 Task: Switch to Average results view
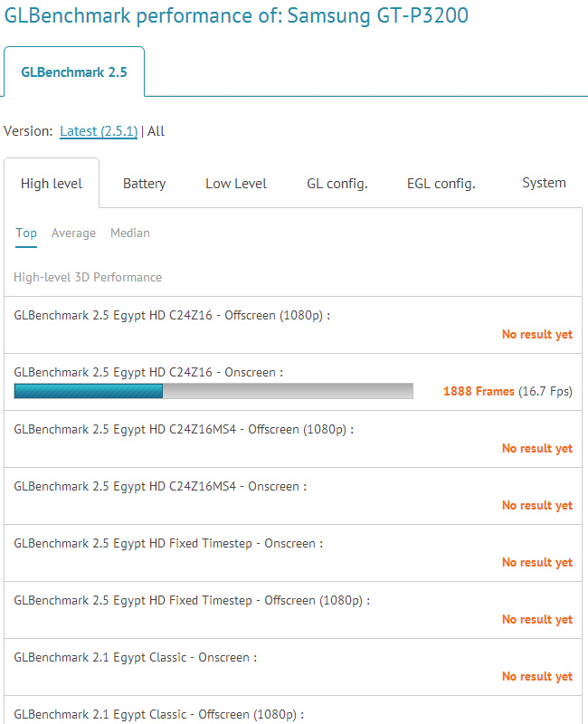pos(73,233)
